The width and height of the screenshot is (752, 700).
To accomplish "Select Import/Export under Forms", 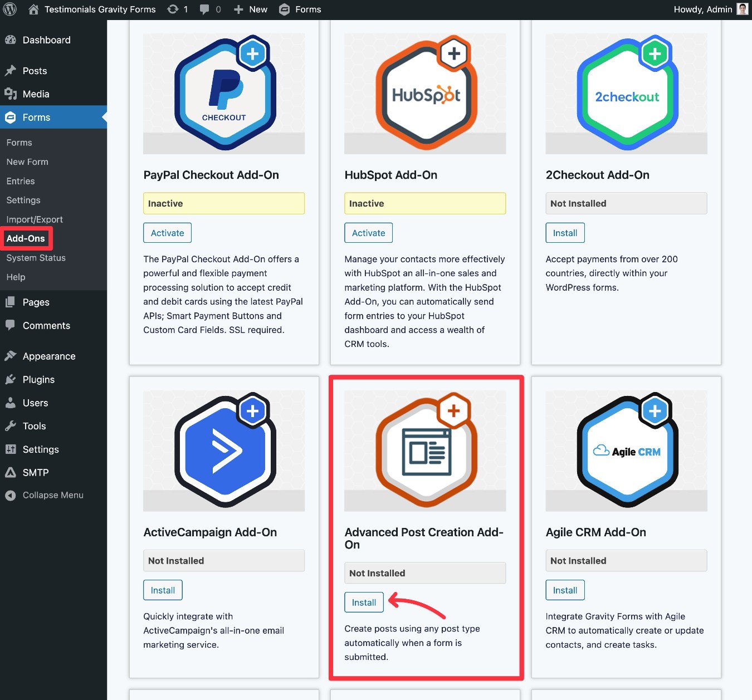I will (x=35, y=219).
